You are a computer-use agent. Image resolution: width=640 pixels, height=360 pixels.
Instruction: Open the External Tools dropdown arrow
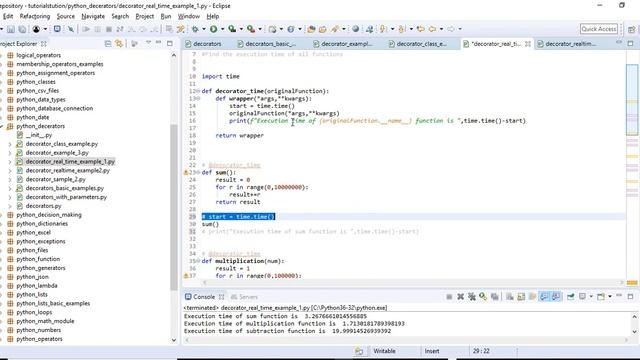point(260,29)
